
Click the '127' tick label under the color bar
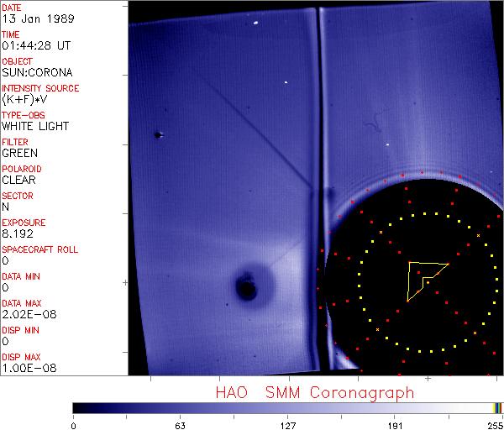click(x=288, y=424)
